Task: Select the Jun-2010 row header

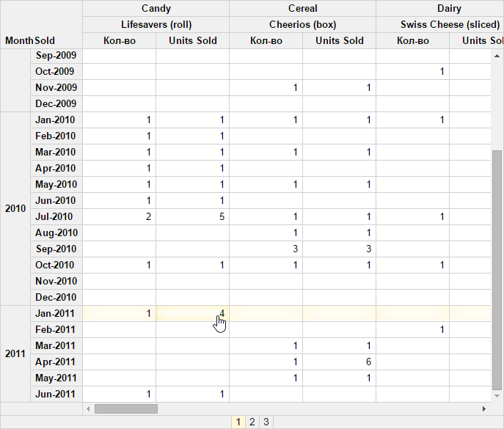Action: [56, 200]
